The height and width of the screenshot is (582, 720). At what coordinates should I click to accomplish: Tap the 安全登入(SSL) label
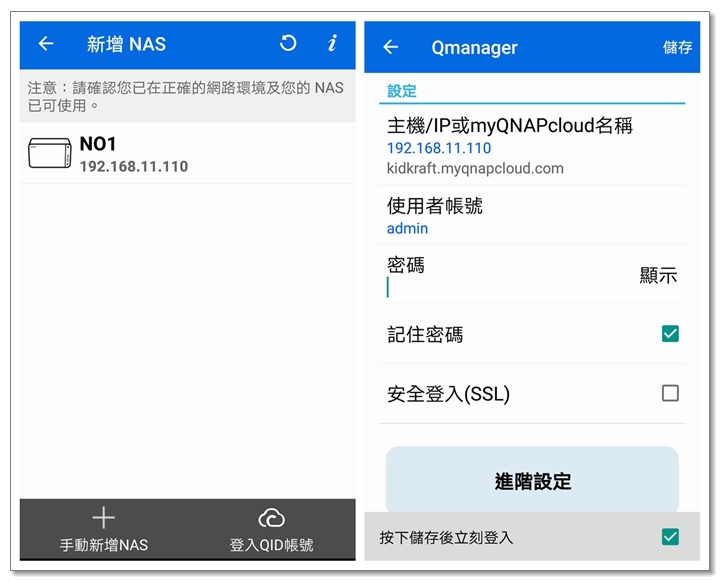[x=448, y=394]
